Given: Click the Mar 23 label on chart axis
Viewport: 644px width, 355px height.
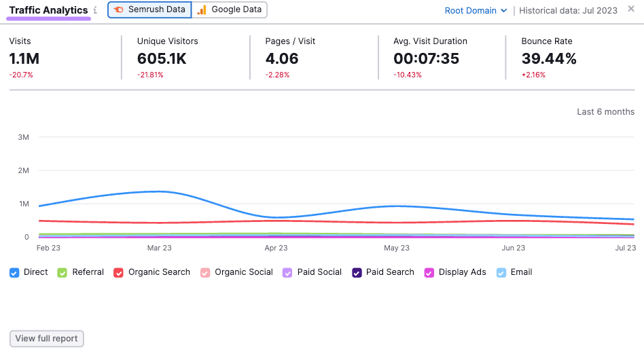Looking at the screenshot, I should (159, 248).
